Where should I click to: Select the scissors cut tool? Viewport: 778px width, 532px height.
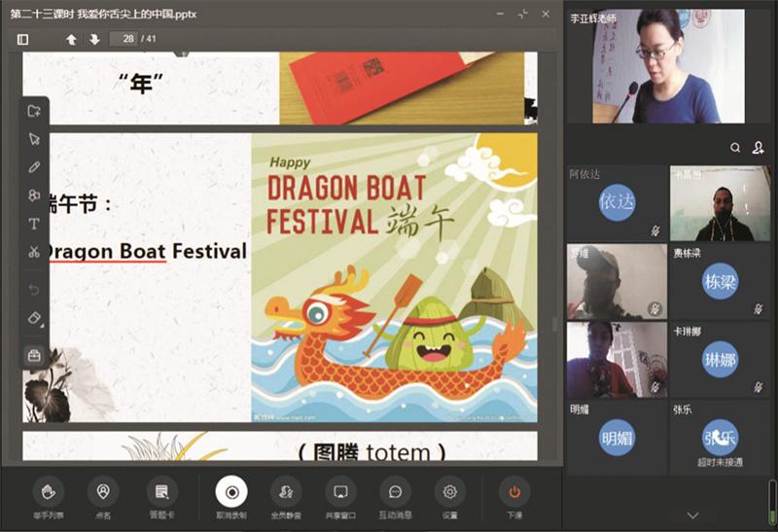(34, 252)
